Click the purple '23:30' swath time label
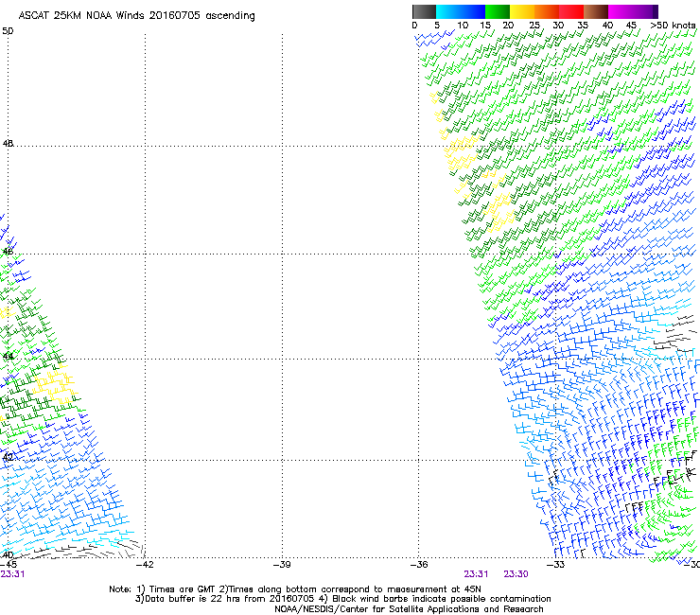The height and width of the screenshot is (615, 700). click(516, 574)
